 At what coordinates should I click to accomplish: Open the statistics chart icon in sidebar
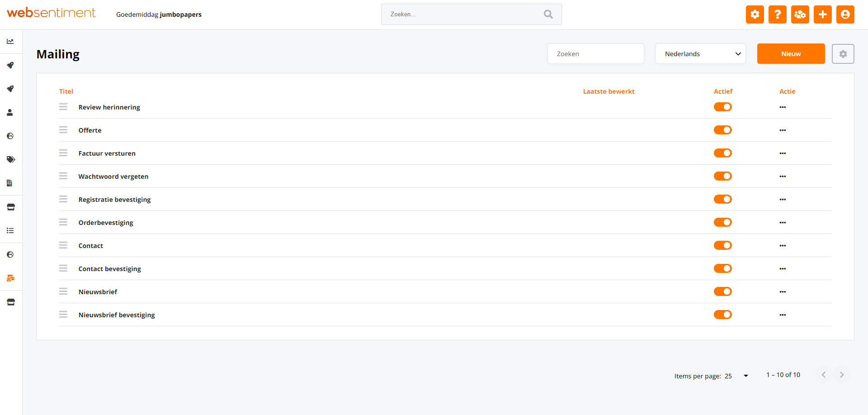click(10, 42)
